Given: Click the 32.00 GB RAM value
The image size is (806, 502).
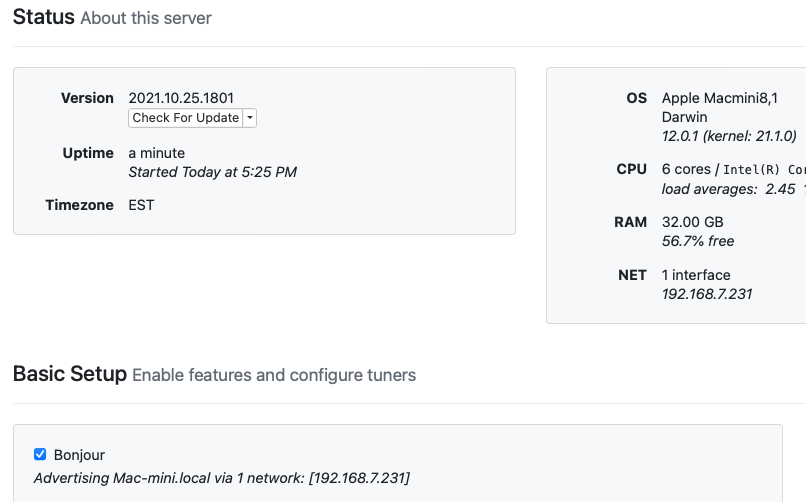Looking at the screenshot, I should pos(692,222).
